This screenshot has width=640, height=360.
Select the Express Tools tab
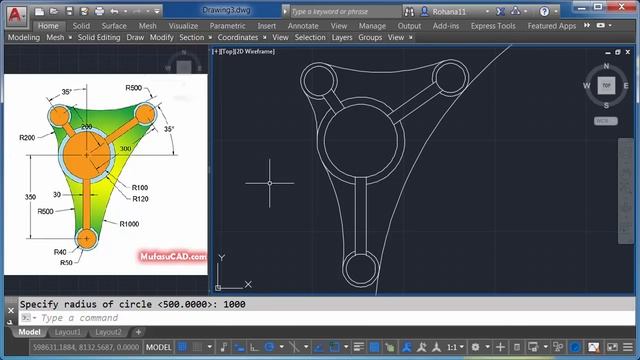click(493, 26)
